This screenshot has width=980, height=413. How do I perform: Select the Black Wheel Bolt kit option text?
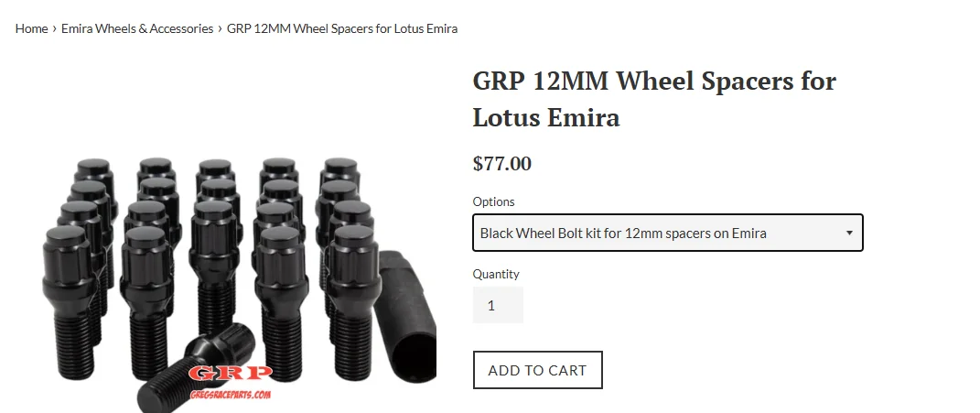coord(623,234)
